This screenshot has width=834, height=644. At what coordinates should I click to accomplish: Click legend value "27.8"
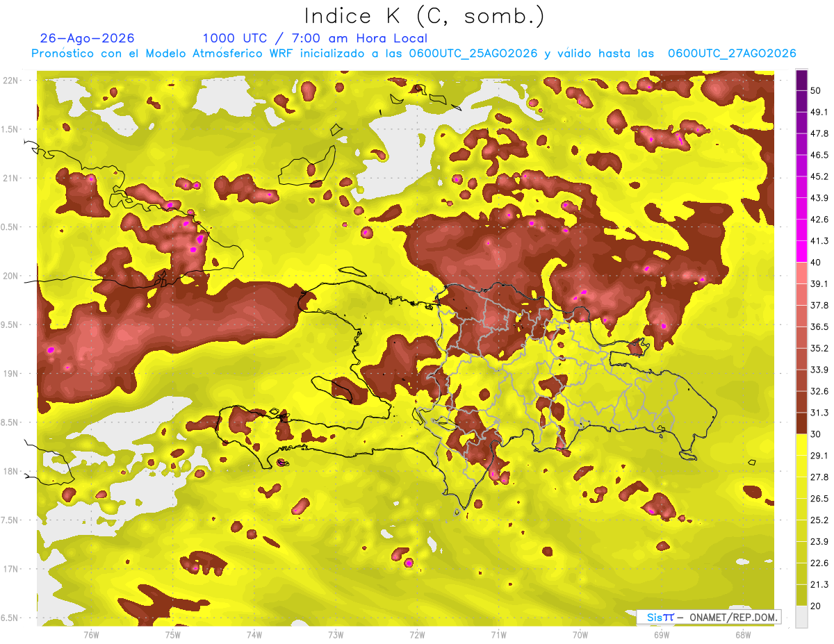click(x=820, y=477)
